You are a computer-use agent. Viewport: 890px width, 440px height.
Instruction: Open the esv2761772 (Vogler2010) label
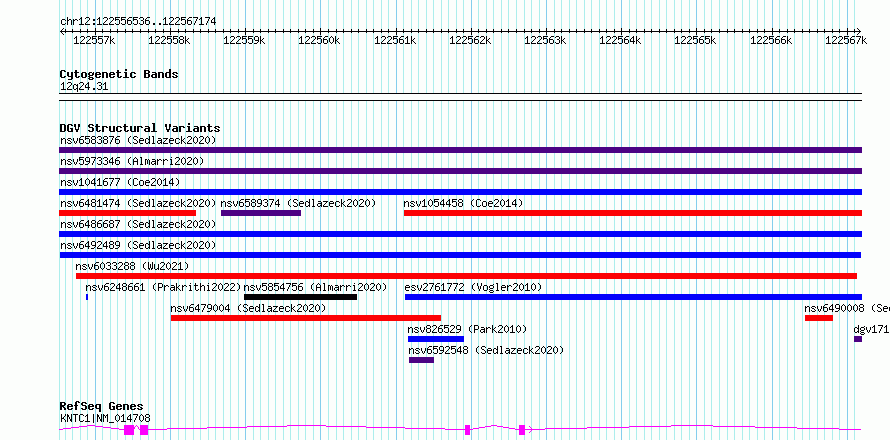473,287
